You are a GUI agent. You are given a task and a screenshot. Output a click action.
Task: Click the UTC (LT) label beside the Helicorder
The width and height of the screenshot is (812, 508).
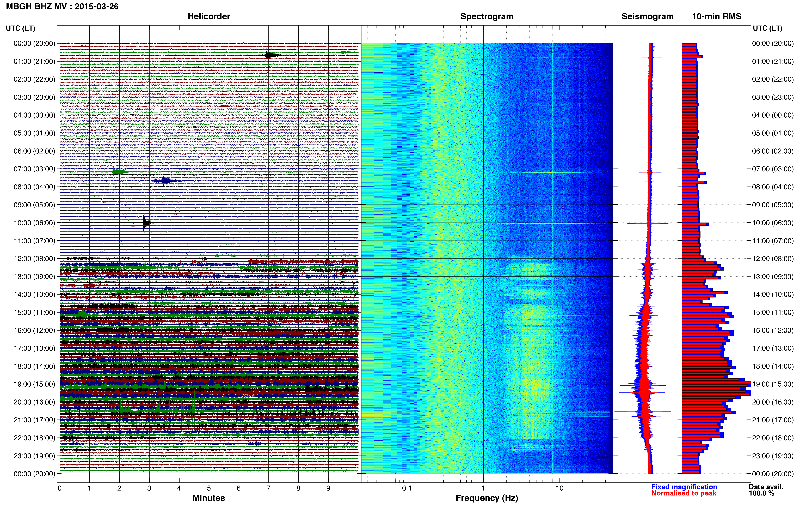pos(21,28)
